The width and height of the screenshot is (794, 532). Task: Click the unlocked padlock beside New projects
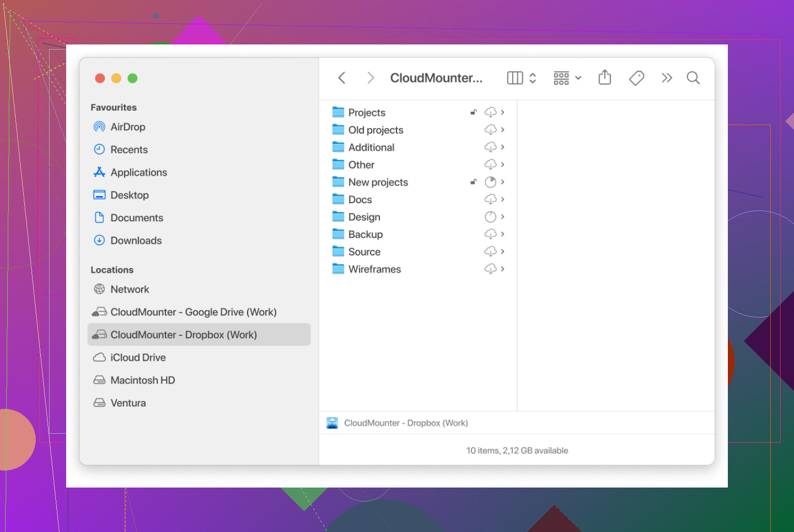coord(474,182)
